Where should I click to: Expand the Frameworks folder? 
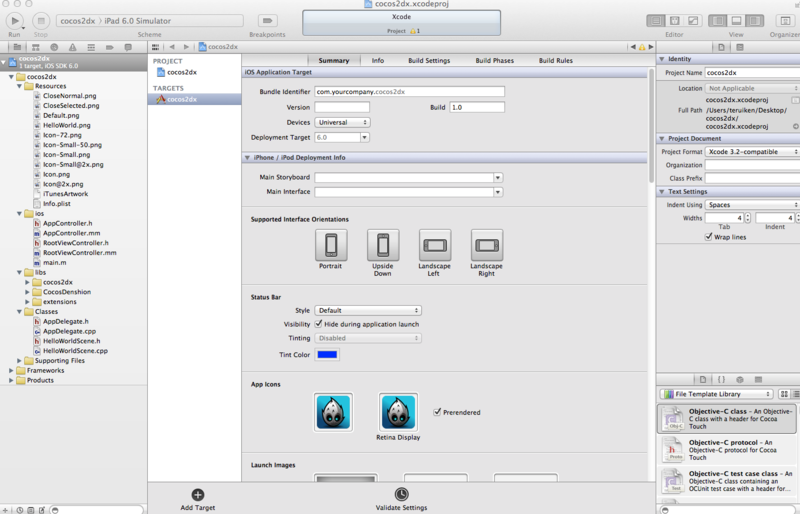pos(11,371)
